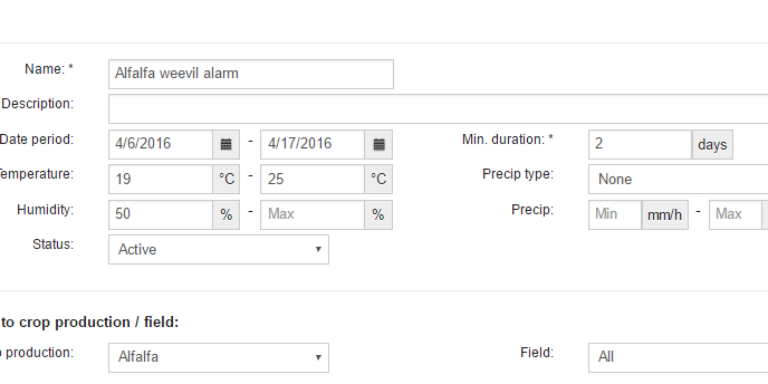Click the mm/h precipitation unit label
The image size is (768, 384).
click(665, 215)
